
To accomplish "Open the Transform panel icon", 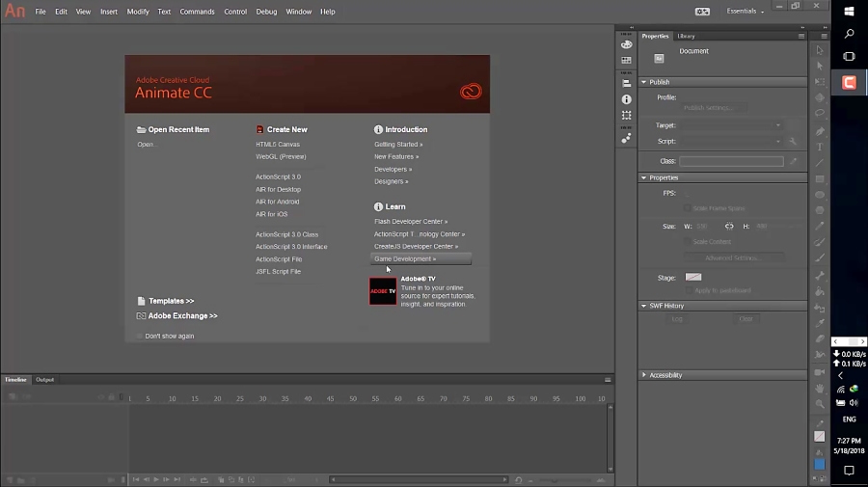I will pyautogui.click(x=626, y=116).
